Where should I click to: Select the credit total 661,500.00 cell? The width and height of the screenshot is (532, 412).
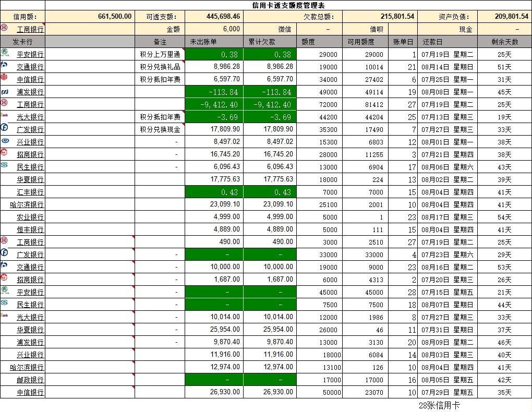click(90, 17)
